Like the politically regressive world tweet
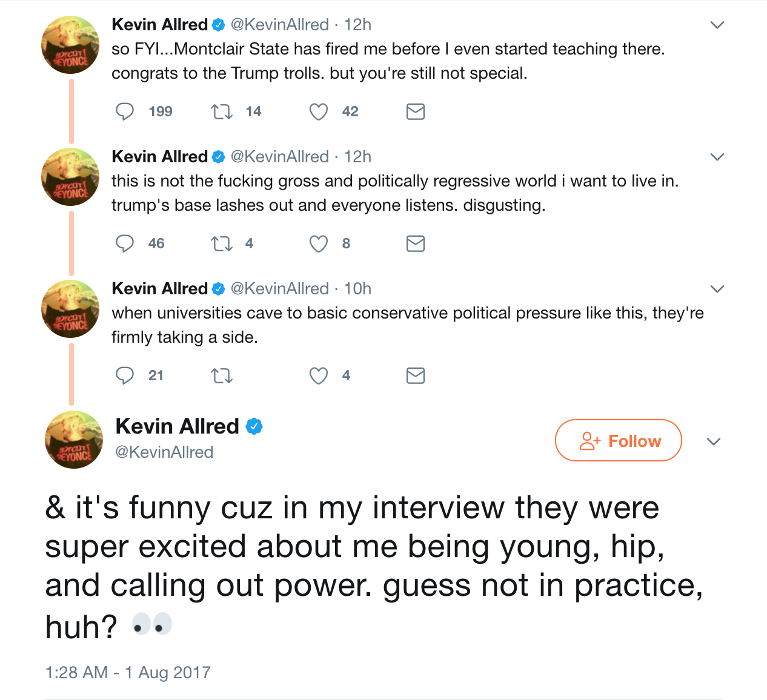Viewport: 767px width, 700px height. (x=319, y=243)
